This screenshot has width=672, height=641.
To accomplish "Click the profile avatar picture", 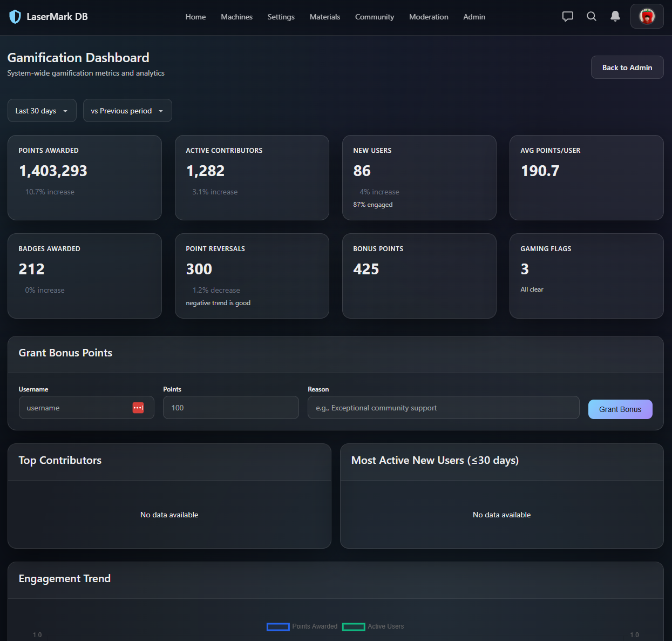I will point(647,16).
